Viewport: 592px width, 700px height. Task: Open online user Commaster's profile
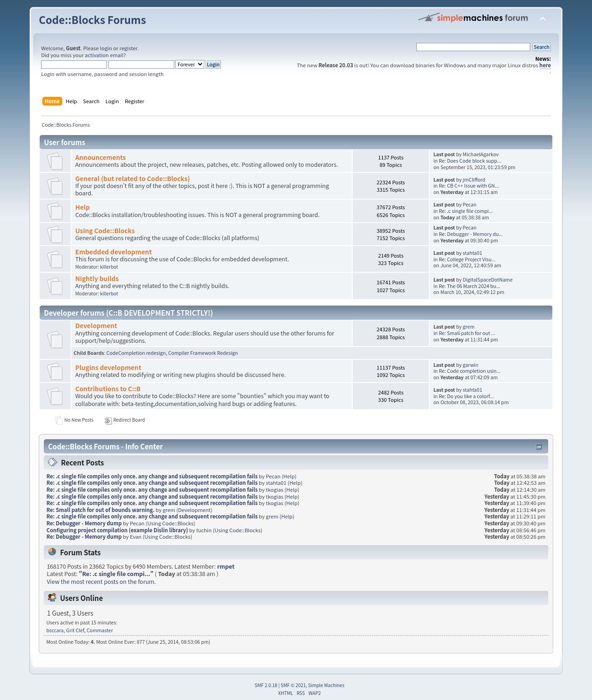100,630
